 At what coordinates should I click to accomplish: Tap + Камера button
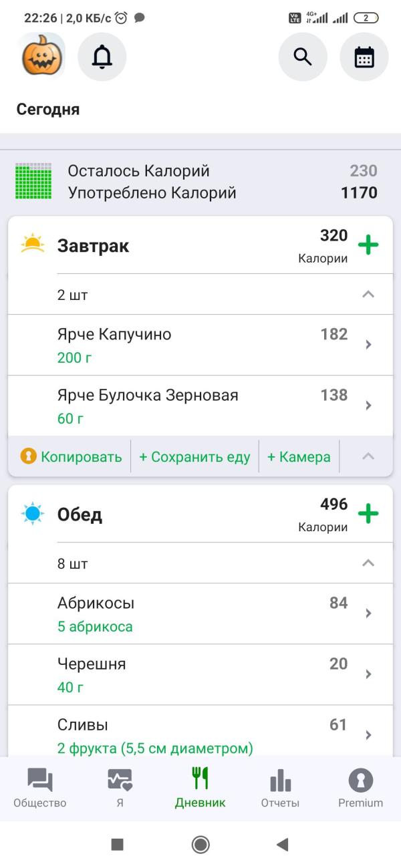[299, 456]
